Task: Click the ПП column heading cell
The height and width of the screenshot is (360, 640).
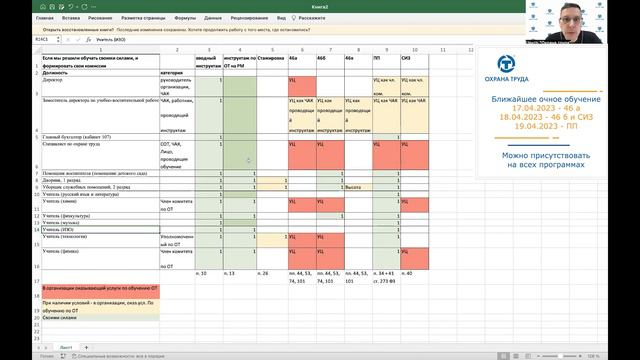Action: pos(386,62)
